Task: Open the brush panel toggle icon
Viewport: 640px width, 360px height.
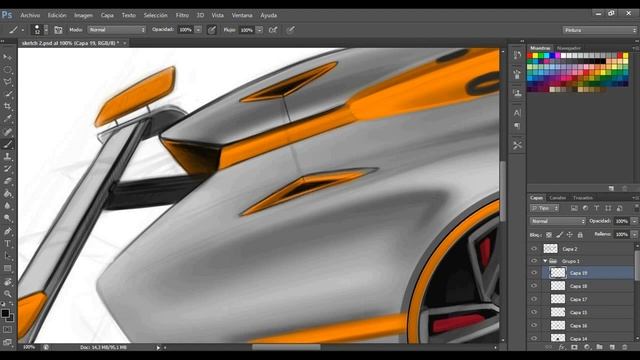Action: [58, 30]
